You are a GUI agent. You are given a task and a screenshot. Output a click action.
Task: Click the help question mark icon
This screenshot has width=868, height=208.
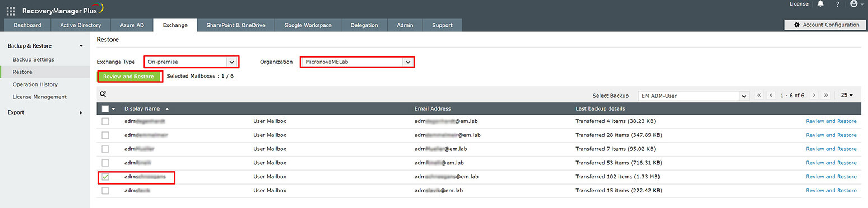[x=837, y=4]
